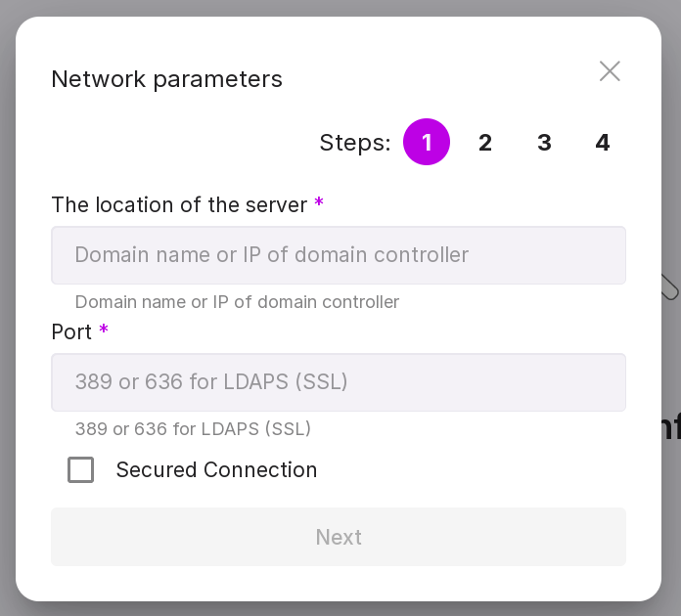Go to step 3 of the wizard
The height and width of the screenshot is (616, 681).
pyautogui.click(x=544, y=143)
